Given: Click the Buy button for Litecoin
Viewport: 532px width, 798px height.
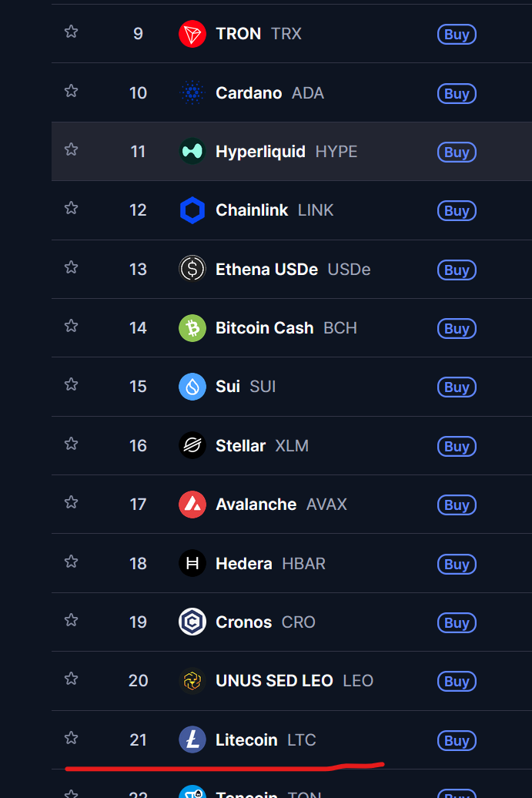Looking at the screenshot, I should pos(457,741).
